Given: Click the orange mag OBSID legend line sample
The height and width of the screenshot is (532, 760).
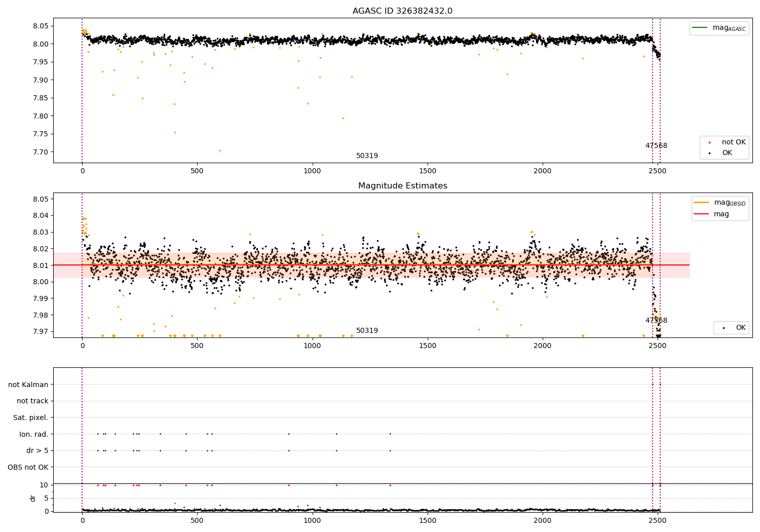Looking at the screenshot, I should 702,203.
